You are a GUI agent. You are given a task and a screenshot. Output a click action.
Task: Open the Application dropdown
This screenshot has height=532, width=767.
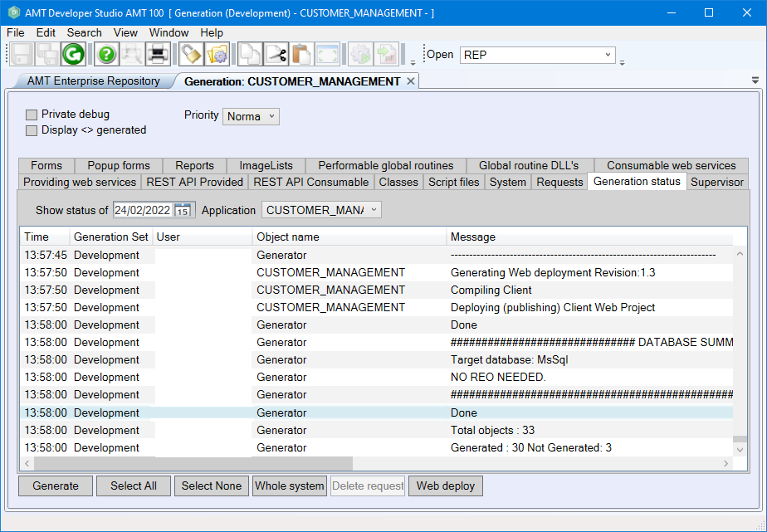(x=321, y=210)
